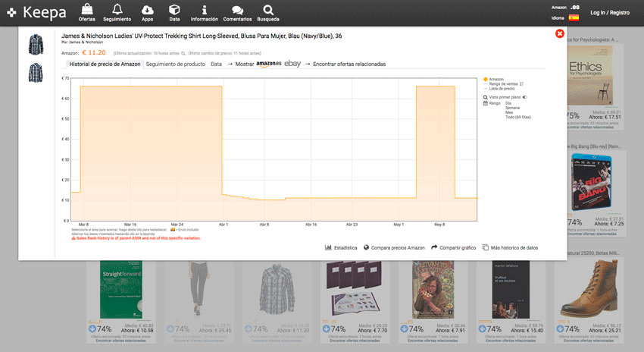Click the Ethics for Psychologists book cover
Image resolution: width=644 pixels, height=352 pixels.
[590, 75]
